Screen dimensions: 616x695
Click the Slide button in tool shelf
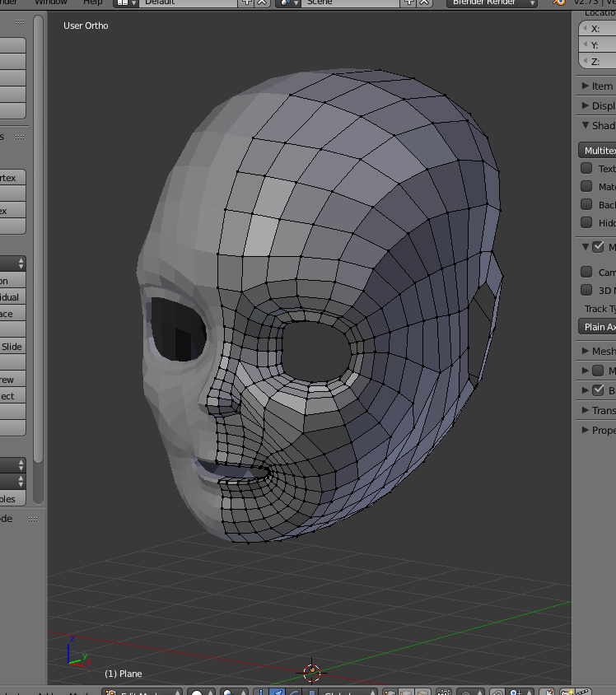point(12,347)
